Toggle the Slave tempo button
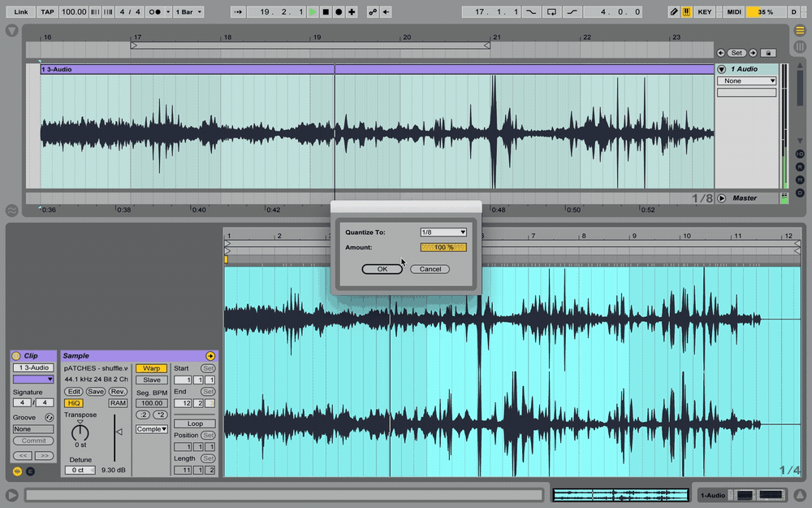Image resolution: width=812 pixels, height=508 pixels. (x=151, y=380)
